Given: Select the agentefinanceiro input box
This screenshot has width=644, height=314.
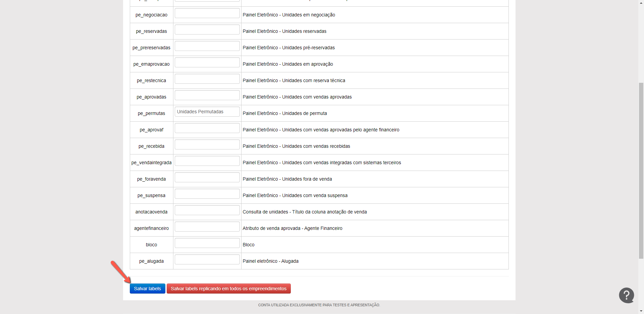Looking at the screenshot, I should [x=207, y=227].
